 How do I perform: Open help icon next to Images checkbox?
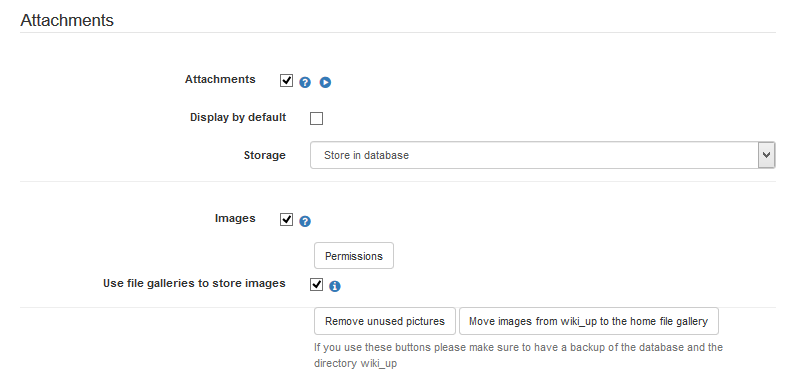coord(305,221)
